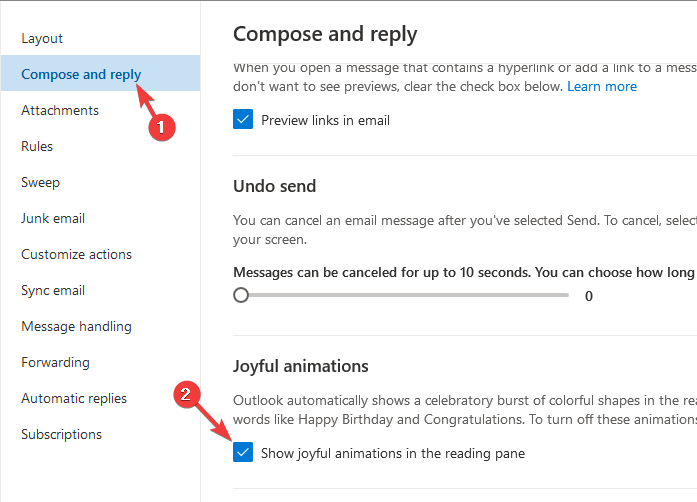697x502 pixels.
Task: Open the Subscriptions section
Action: coord(61,434)
